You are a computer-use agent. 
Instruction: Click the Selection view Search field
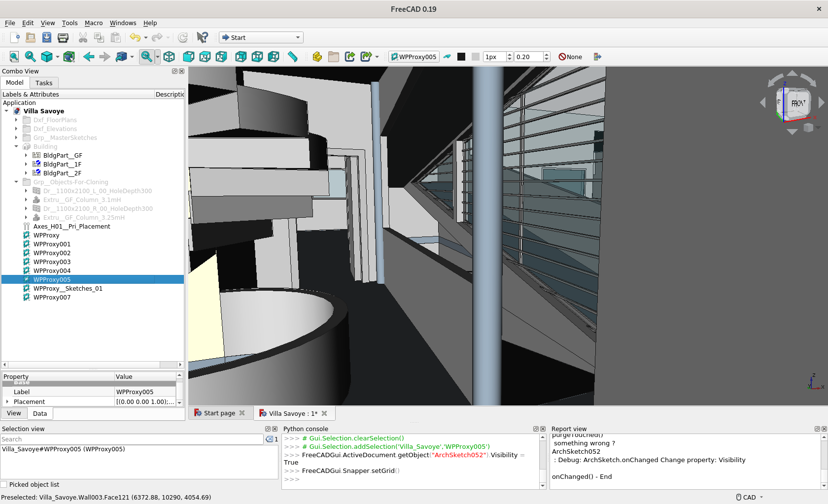pos(132,439)
